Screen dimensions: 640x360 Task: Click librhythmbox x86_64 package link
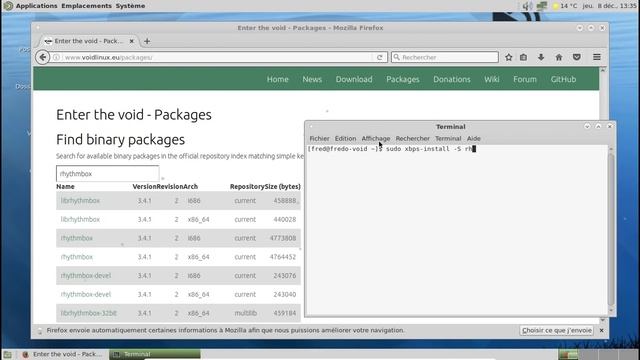(80, 219)
